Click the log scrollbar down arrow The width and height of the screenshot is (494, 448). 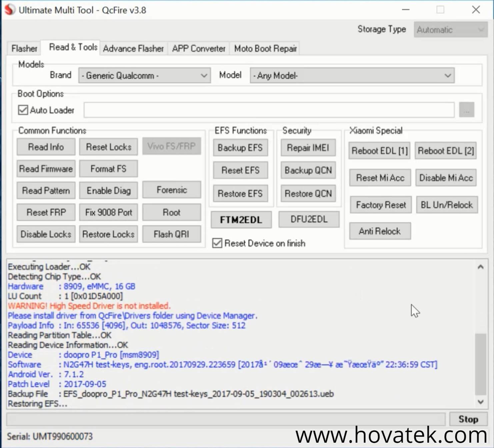(480, 402)
